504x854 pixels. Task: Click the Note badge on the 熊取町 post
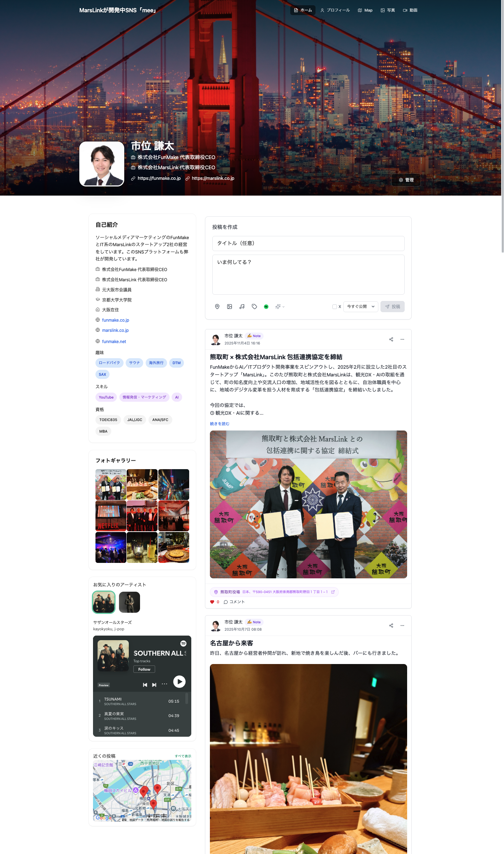click(254, 336)
